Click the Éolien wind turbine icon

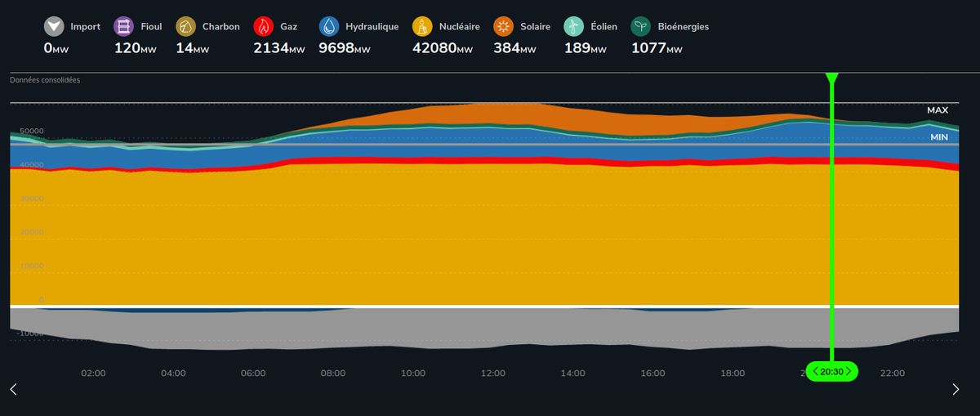[x=575, y=27]
